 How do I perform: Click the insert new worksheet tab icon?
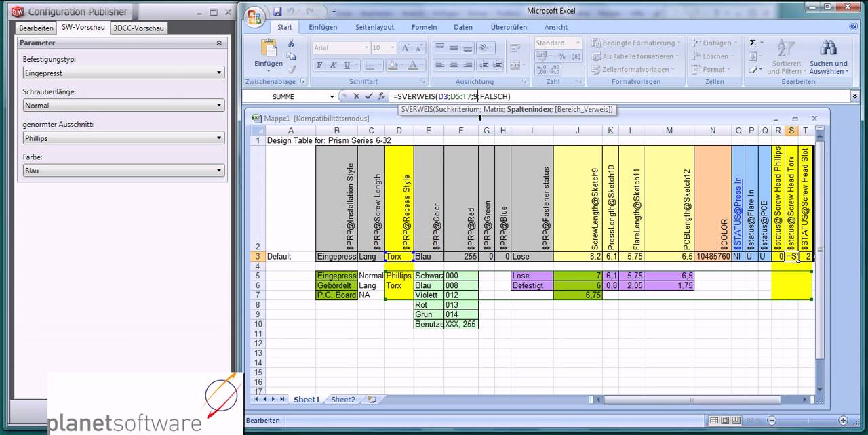click(x=372, y=400)
